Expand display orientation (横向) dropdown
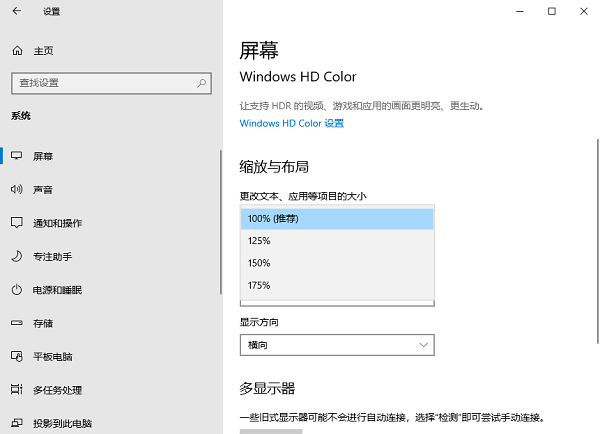600x434 pixels. (x=337, y=345)
